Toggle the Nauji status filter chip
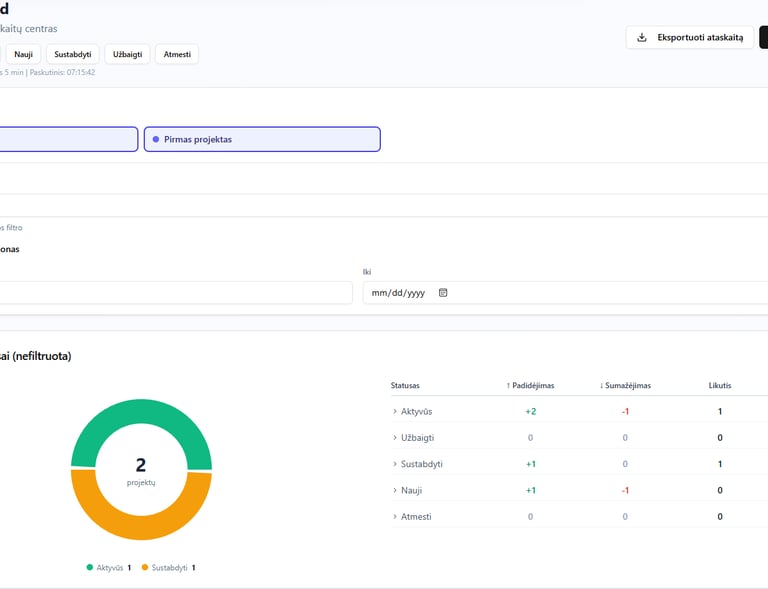 point(23,54)
